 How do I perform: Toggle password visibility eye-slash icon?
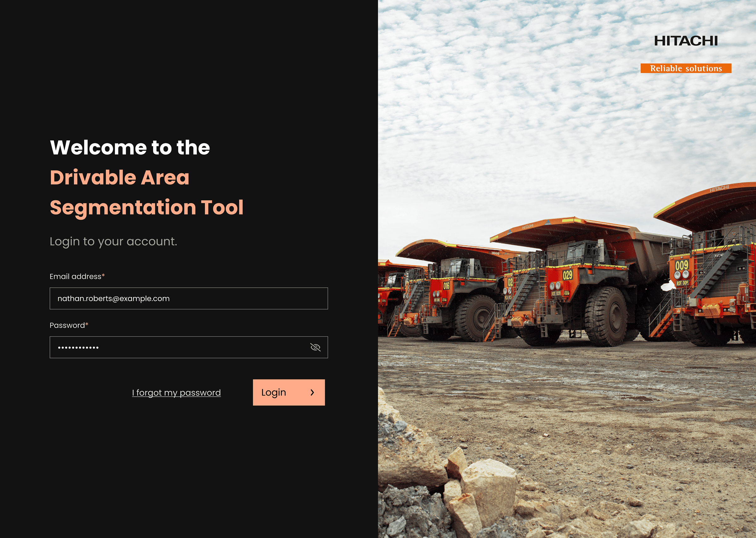click(x=315, y=347)
